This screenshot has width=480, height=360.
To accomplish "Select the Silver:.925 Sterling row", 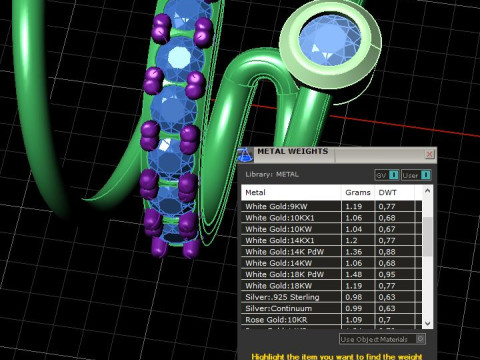I will point(331,297).
